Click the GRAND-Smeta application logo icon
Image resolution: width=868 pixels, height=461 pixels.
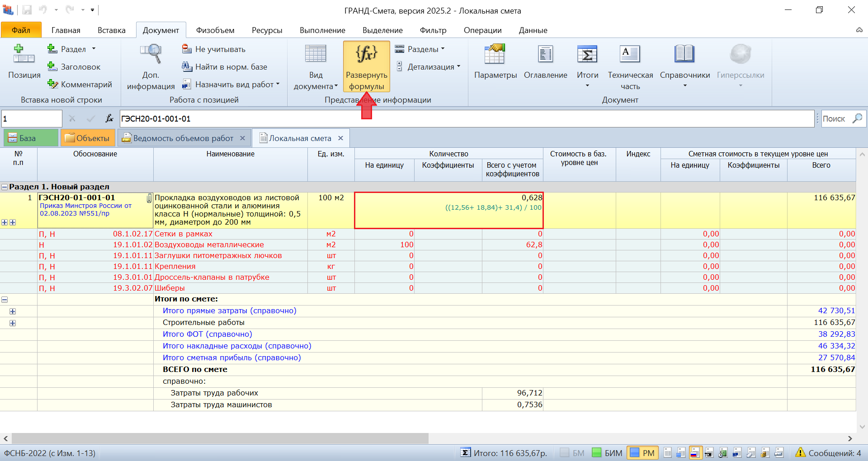(8, 9)
